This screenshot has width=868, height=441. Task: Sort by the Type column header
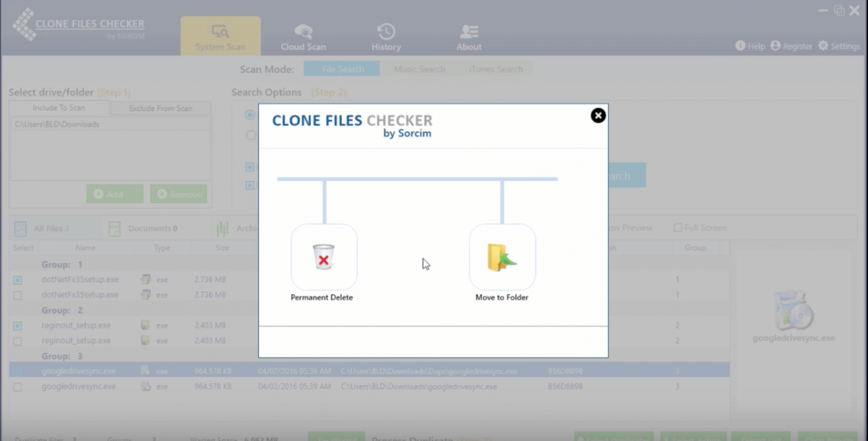(162, 247)
